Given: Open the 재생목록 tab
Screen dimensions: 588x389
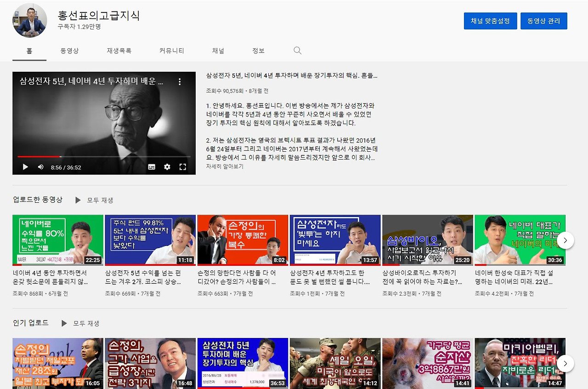Looking at the screenshot, I should point(119,51).
